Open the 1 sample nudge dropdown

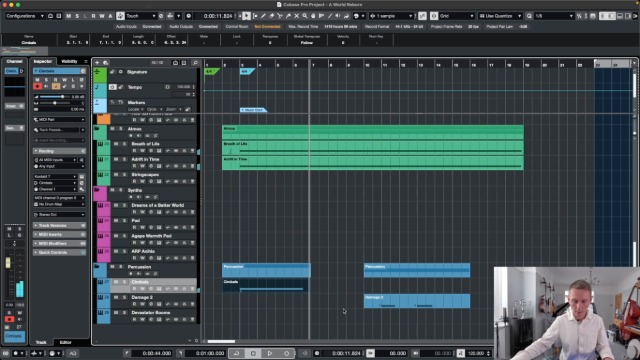point(391,16)
